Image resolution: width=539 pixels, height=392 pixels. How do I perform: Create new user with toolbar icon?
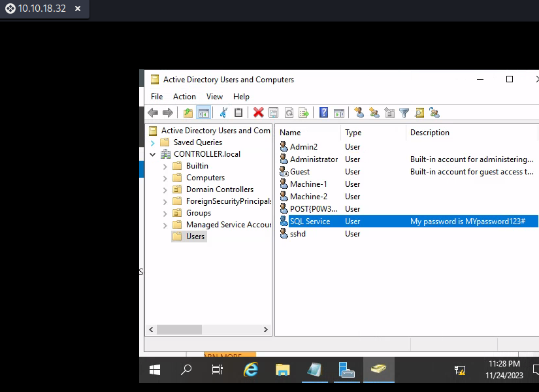[x=359, y=112]
